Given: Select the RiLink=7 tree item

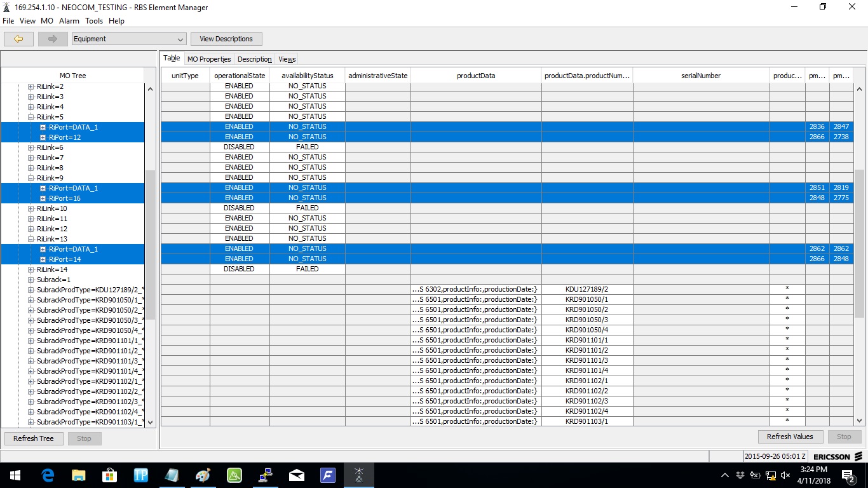Looking at the screenshot, I should pyautogui.click(x=50, y=158).
